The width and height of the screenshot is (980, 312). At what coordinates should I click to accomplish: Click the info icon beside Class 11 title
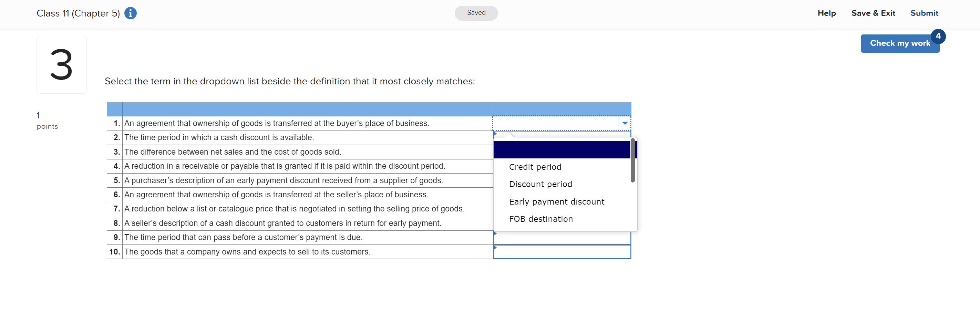[x=131, y=13]
